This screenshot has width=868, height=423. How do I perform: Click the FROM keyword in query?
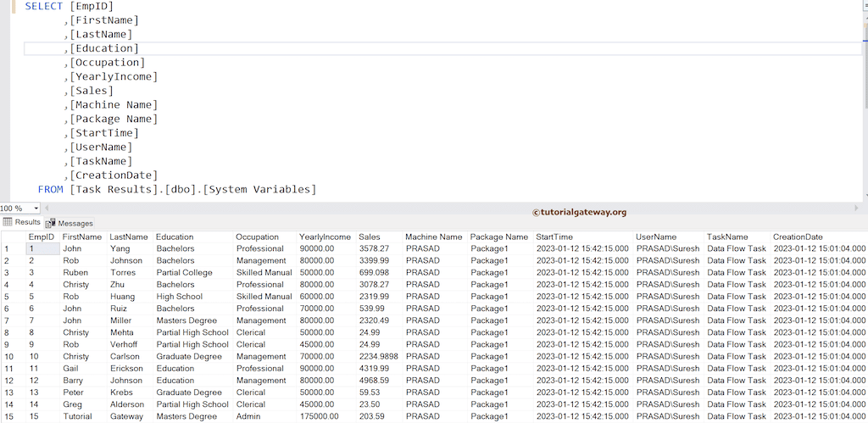pos(50,189)
